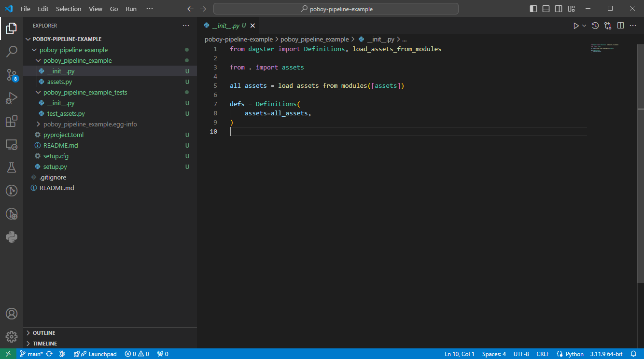Viewport: 644px width, 359px height.
Task: Toggle the bottom Panel layout button
Action: [546, 9]
